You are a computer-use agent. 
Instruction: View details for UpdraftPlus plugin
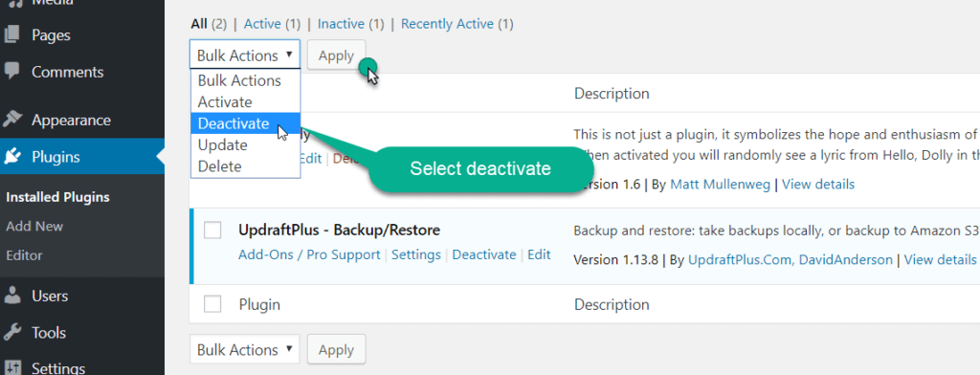pos(940,259)
